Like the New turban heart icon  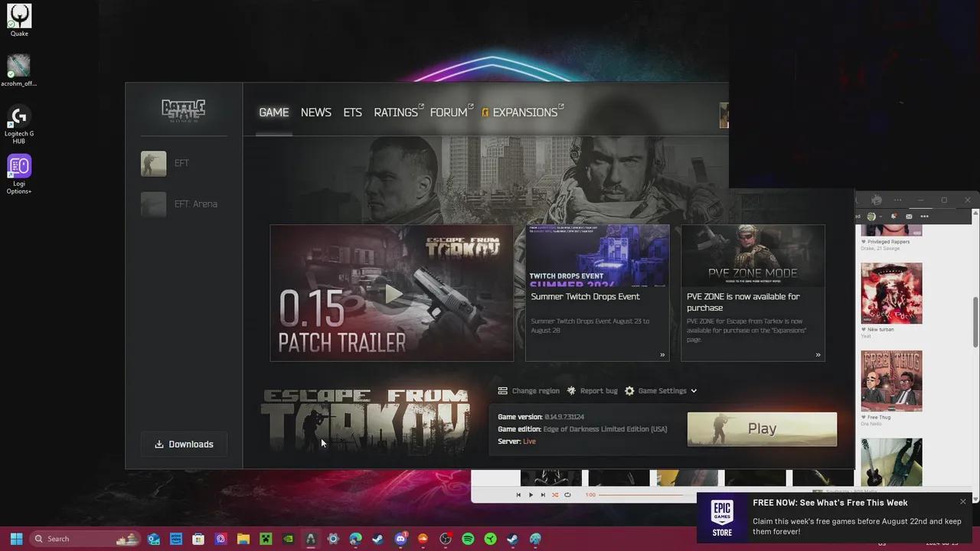[864, 330]
